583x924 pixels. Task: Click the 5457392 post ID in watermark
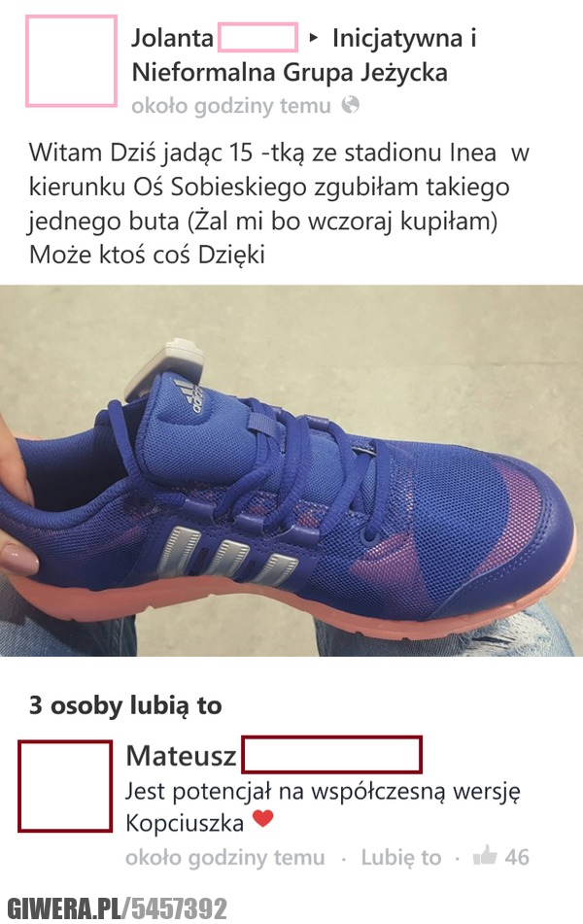point(179,908)
